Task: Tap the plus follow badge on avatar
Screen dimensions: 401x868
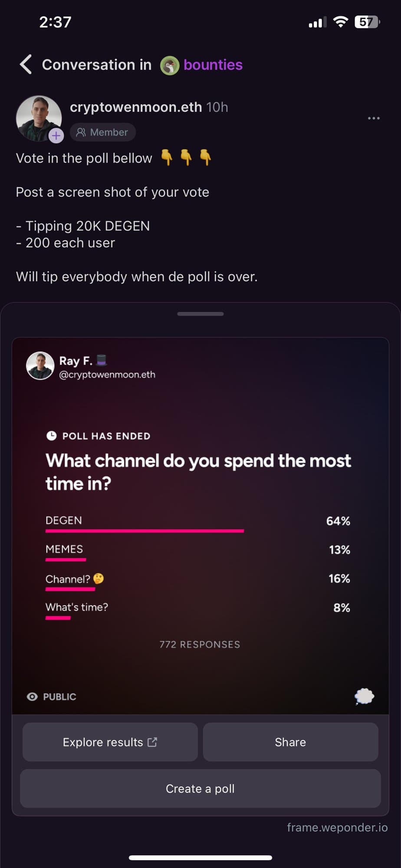Action: tap(56, 136)
